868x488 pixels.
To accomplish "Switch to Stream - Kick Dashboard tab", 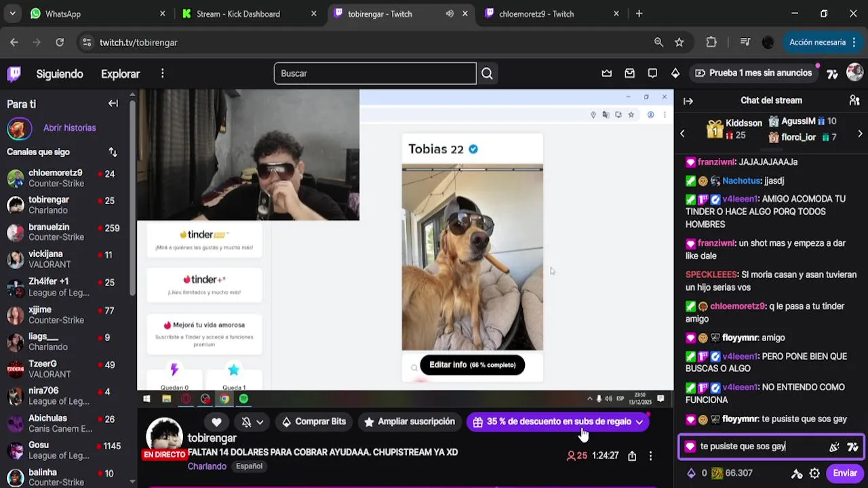I will point(248,14).
